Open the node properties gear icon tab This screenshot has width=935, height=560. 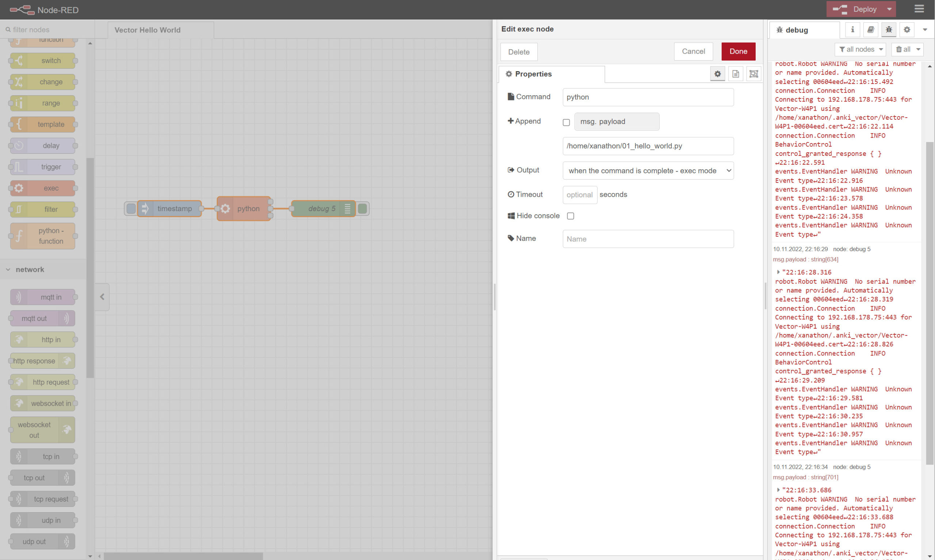tap(717, 74)
